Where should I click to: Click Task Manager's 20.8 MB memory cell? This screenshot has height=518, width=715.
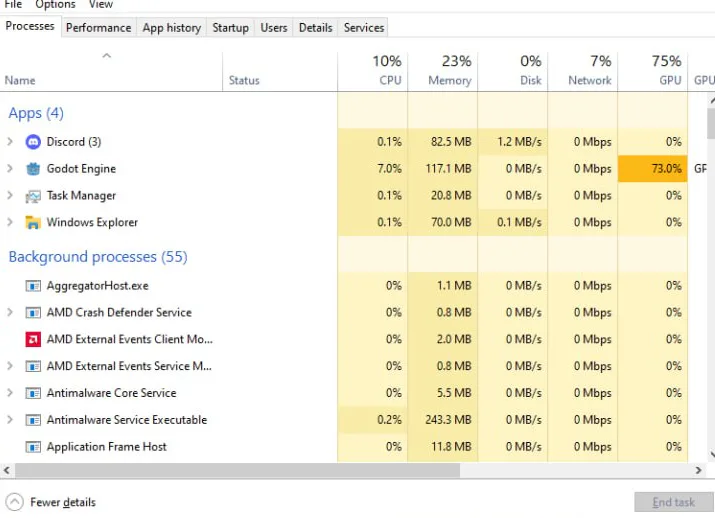coord(443,196)
